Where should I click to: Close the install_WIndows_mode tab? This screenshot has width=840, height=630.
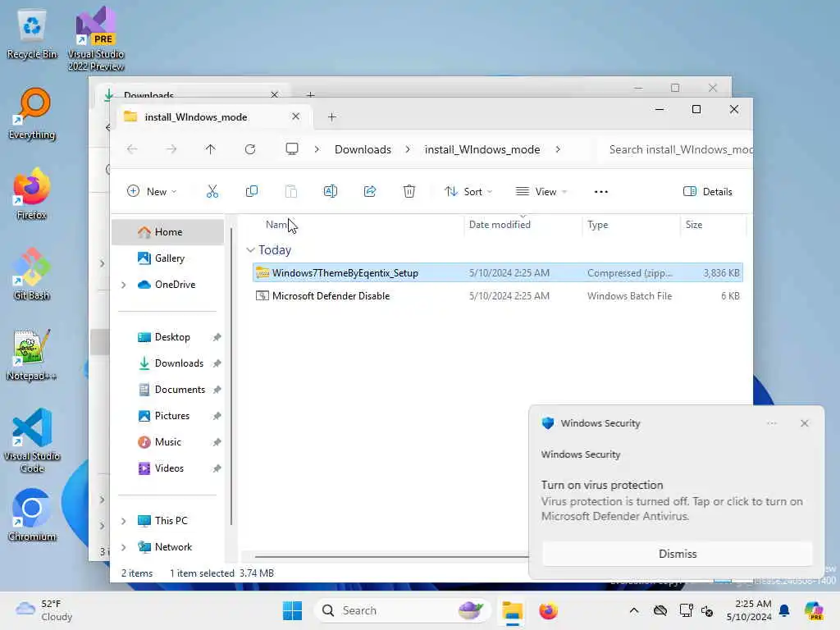pos(295,116)
